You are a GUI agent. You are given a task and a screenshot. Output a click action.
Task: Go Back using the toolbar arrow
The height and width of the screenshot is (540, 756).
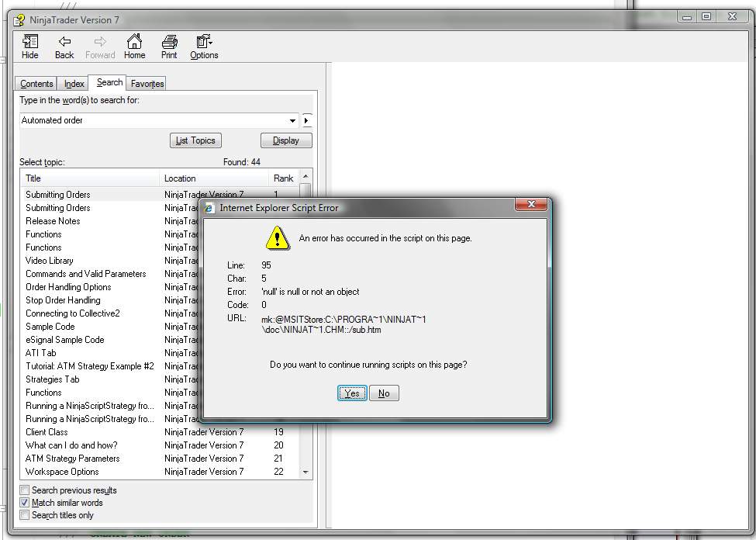pyautogui.click(x=64, y=47)
